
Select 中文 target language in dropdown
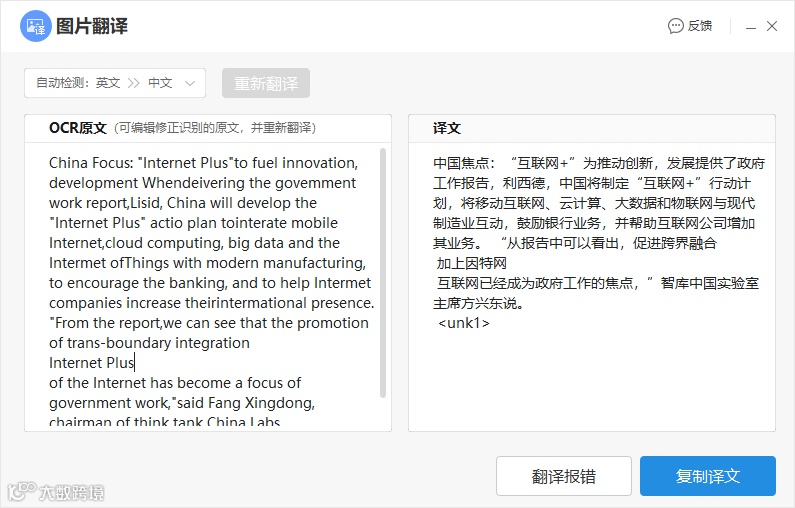pyautogui.click(x=160, y=83)
